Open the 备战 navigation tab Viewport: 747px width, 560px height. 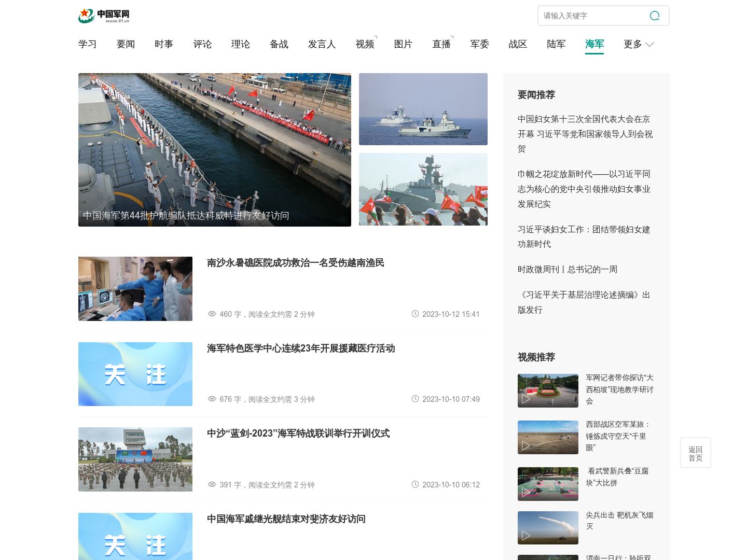click(x=279, y=44)
